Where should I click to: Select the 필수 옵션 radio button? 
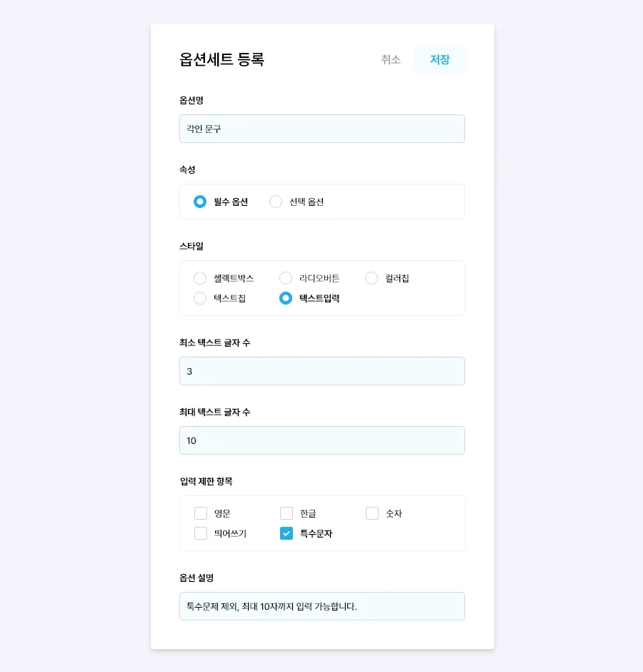click(x=200, y=202)
